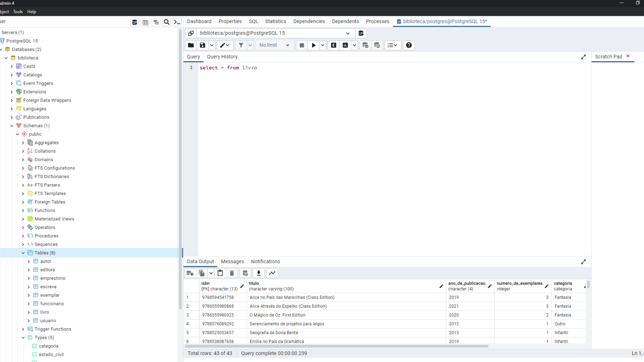644x362 pixels.
Task: Paste rows using clipboard icon
Action: coord(220,273)
